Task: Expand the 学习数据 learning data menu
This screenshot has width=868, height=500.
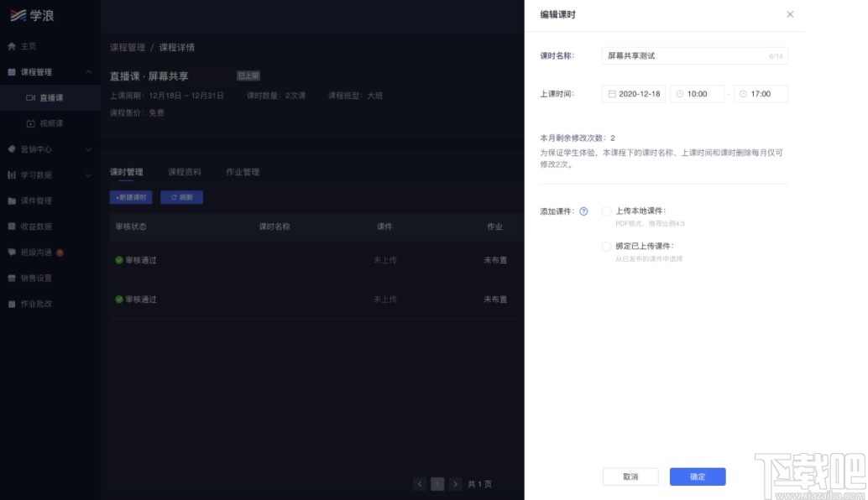Action: click(x=88, y=174)
